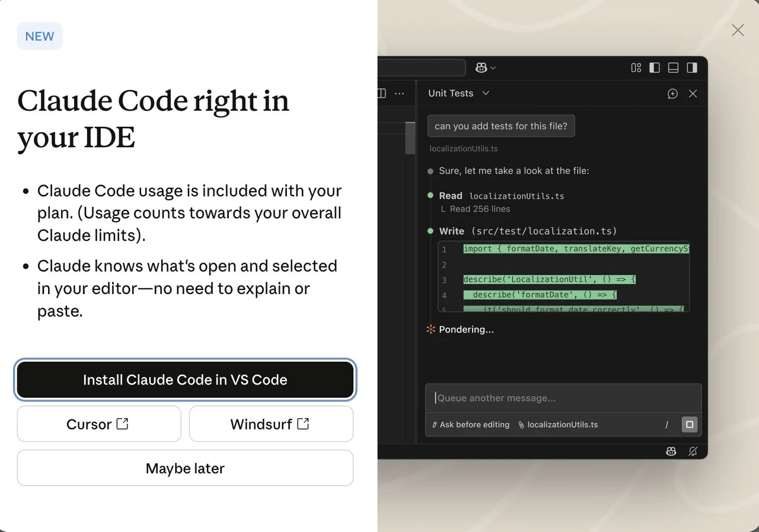Screen dimensions: 759x532
Task: Click localizationUtils.ts below the user message
Action: click(464, 149)
